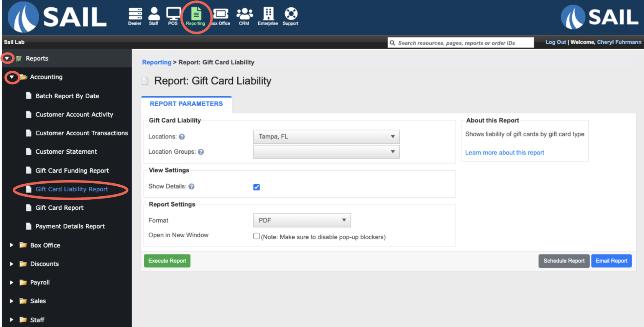Click the Cheryl Fuhrmann user link
This screenshot has width=644, height=327.
[x=619, y=42]
